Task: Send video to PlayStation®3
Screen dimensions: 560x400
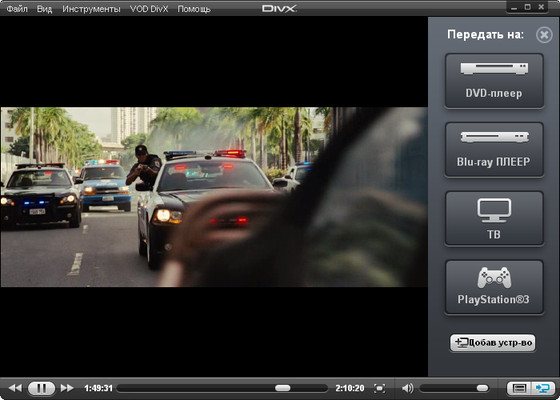Action: point(494,287)
